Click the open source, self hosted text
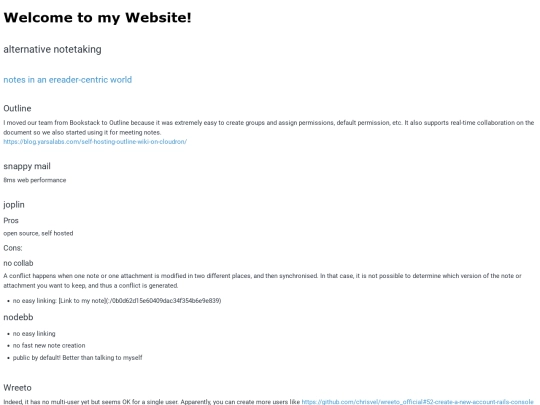Image resolution: width=540 pixels, height=405 pixels. tap(38, 233)
